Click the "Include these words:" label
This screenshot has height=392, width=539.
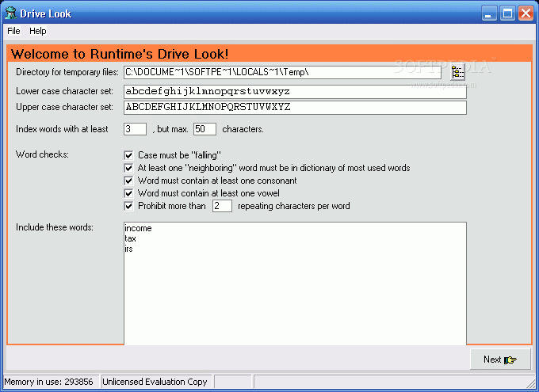click(x=55, y=227)
